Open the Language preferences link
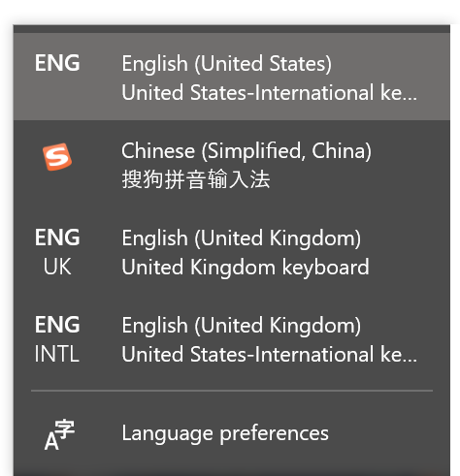Screen dimensions: 460x476 coord(225,433)
